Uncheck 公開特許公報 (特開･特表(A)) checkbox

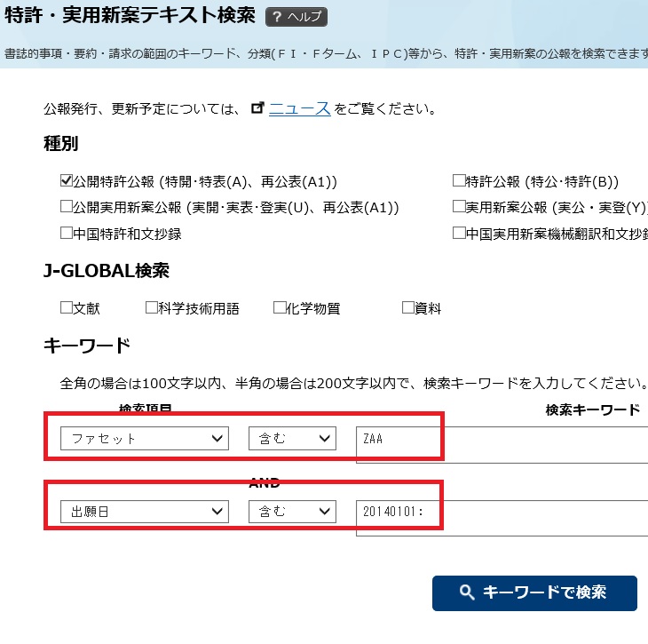click(66, 180)
